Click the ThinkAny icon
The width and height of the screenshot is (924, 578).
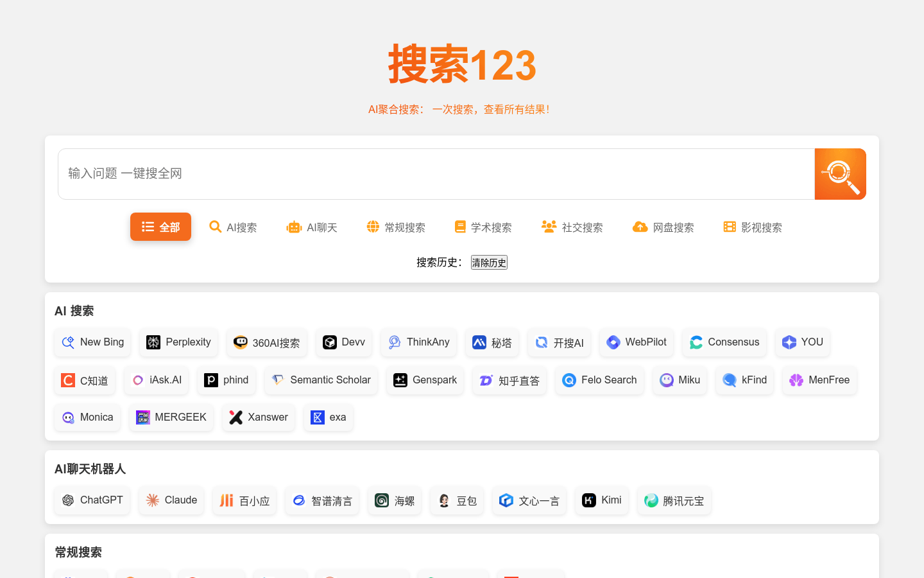click(395, 342)
